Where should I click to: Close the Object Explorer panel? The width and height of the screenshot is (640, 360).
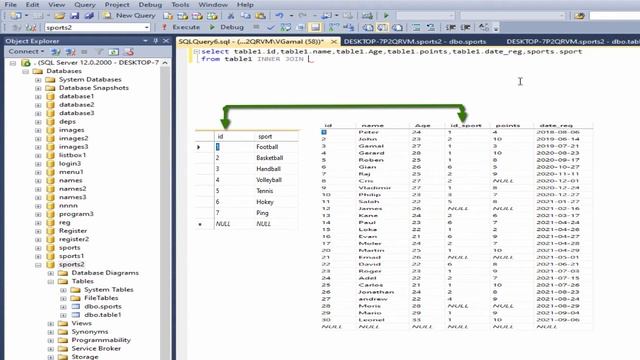166,41
